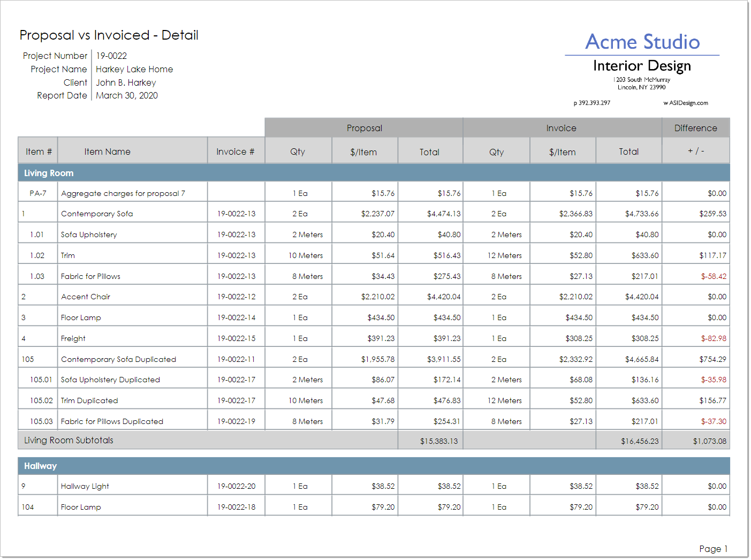
Task: Click the 'Proposal' group column header
Action: click(364, 128)
